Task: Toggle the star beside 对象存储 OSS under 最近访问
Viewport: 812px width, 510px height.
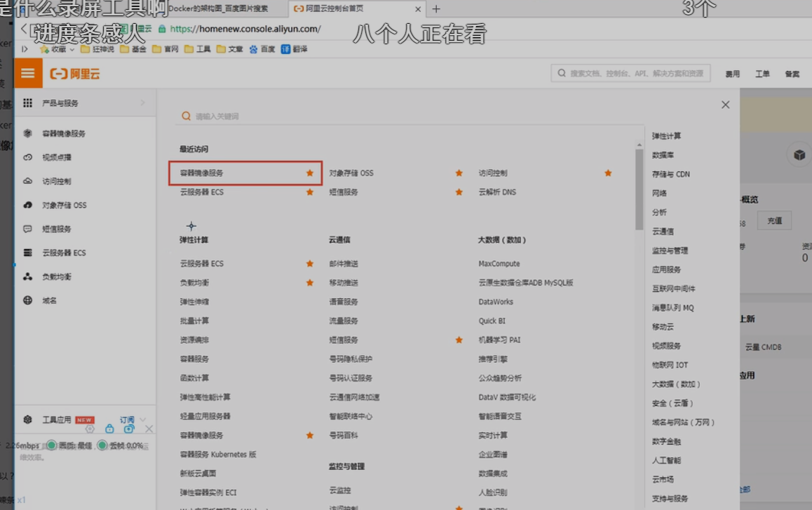Action: (x=459, y=173)
